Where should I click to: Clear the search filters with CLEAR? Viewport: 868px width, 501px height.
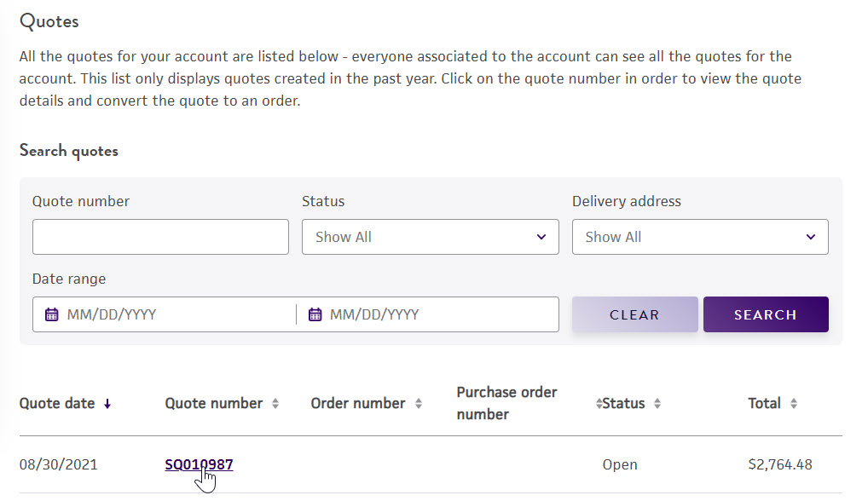coord(634,314)
